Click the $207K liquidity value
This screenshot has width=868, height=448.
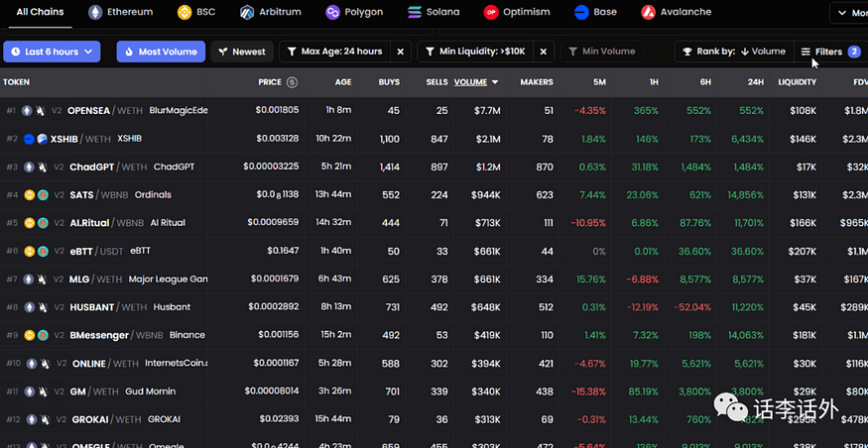coord(803,251)
